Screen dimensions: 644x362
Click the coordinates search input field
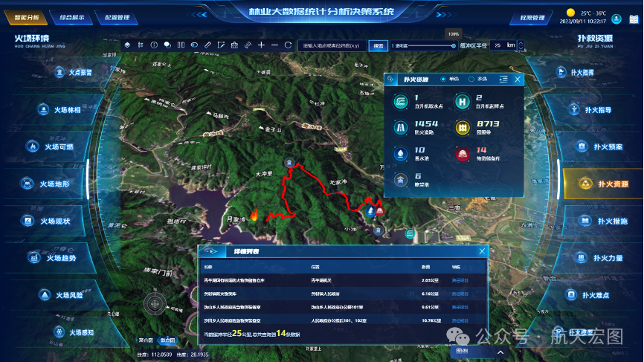[333, 45]
